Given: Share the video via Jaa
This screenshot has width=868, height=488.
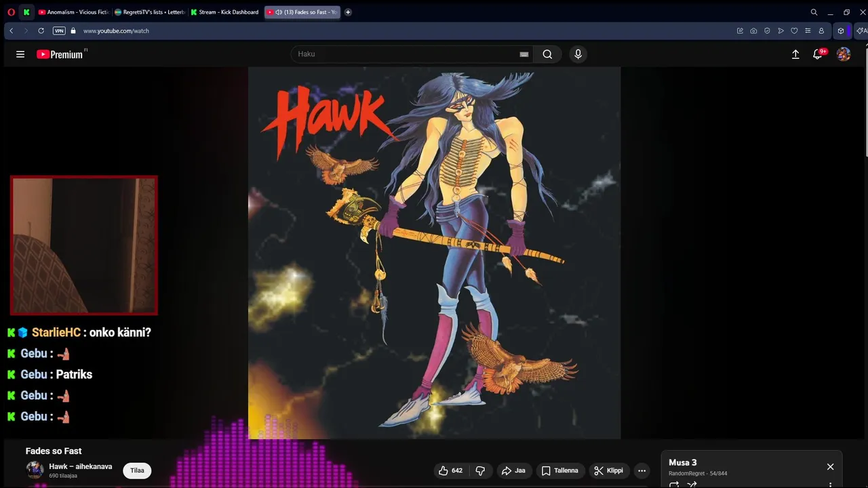Looking at the screenshot, I should click(513, 470).
